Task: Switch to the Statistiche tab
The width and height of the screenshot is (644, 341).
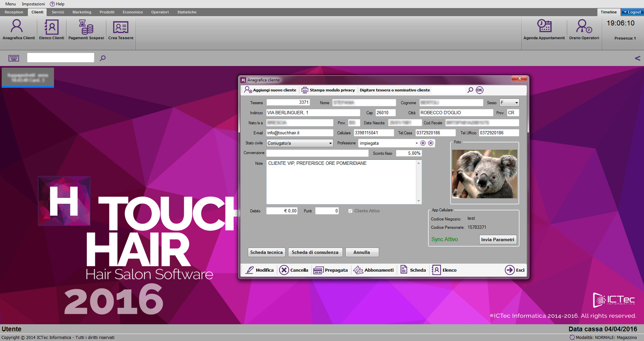Action: point(187,12)
